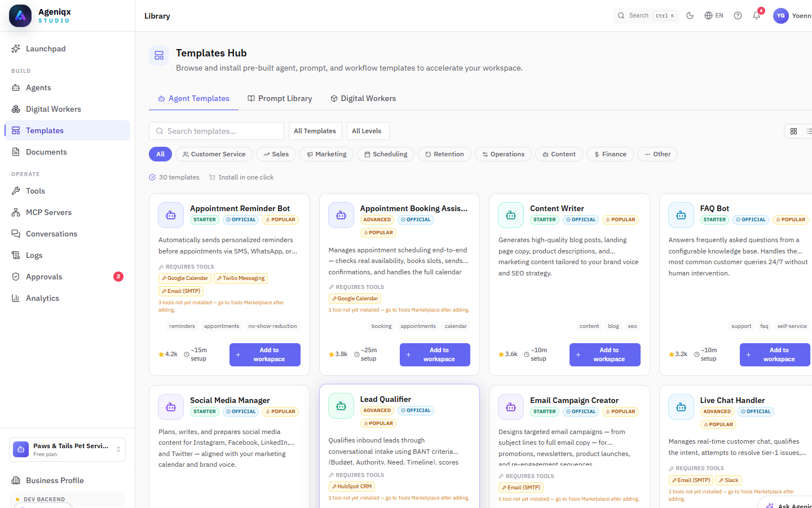Screen dimensions: 812x508
Task: Open Documents sidebar item
Action: coord(68,152)
